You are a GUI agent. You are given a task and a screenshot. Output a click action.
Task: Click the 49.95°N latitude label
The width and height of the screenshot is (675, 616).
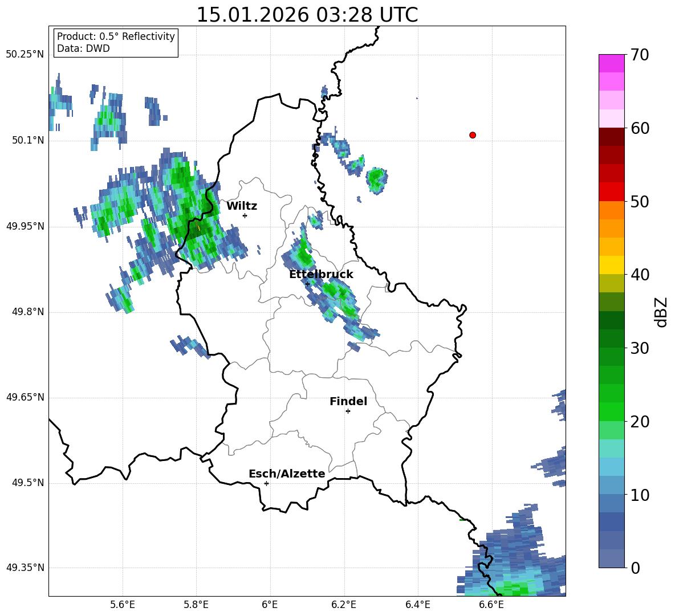point(25,226)
